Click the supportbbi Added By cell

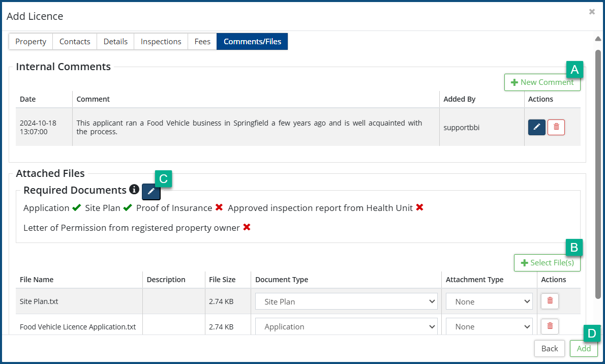click(462, 128)
